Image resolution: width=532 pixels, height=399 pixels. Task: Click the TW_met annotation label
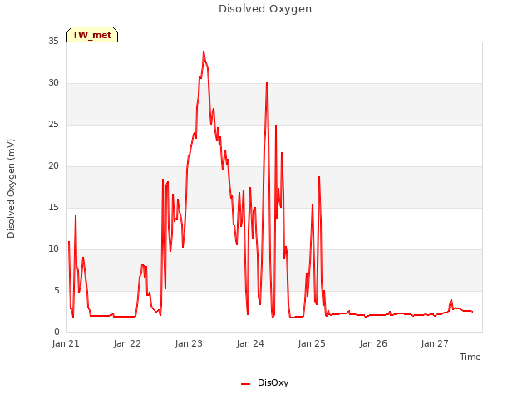tap(92, 35)
